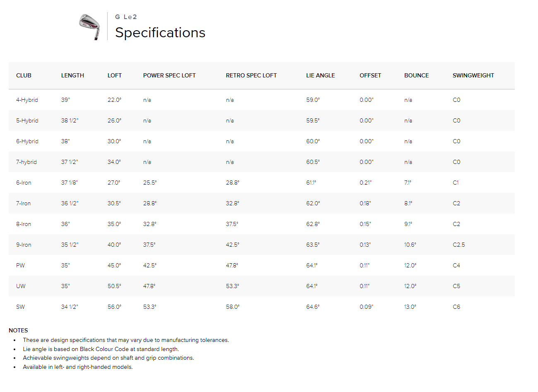Select the UW club row label
This screenshot has width=538, height=392.
[x=21, y=286]
